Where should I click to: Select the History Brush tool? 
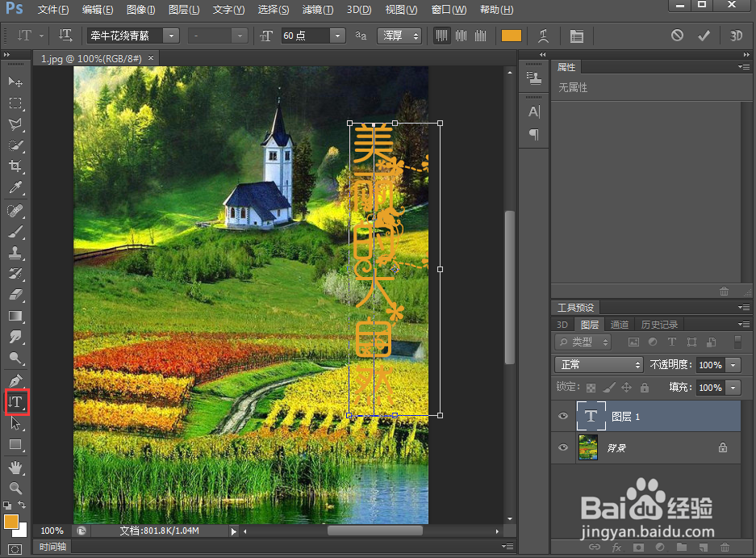click(15, 274)
